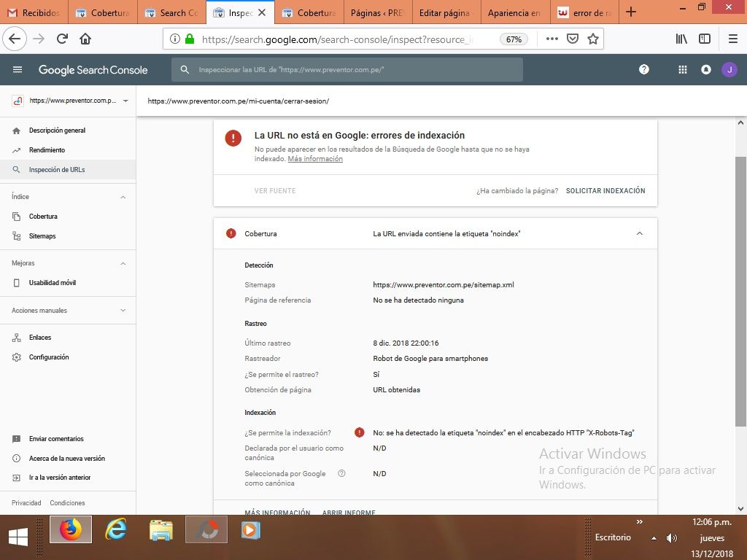Switch to the Recibidos Gmail tab
747x560 pixels.
[x=34, y=12]
